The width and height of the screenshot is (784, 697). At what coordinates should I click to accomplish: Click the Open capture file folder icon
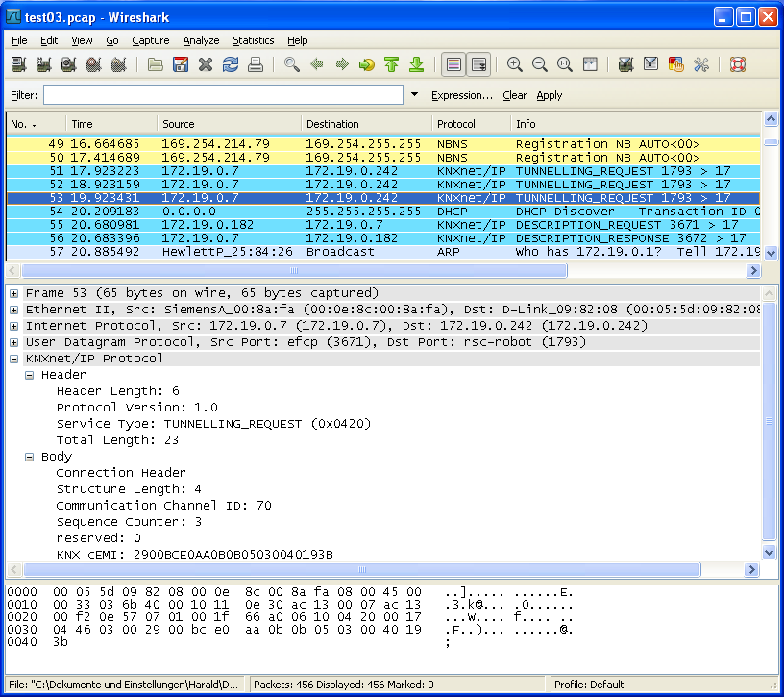pyautogui.click(x=156, y=64)
